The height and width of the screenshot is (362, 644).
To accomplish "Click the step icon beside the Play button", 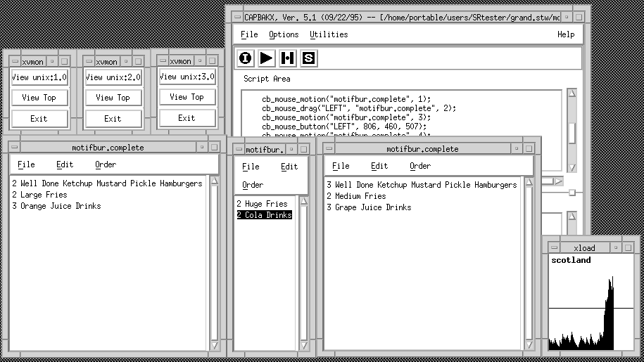I will click(287, 58).
